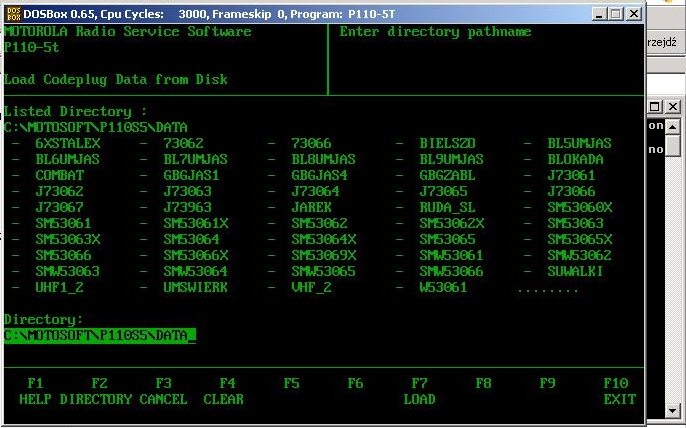Choose F2 DIRECTORY function

coord(96,391)
